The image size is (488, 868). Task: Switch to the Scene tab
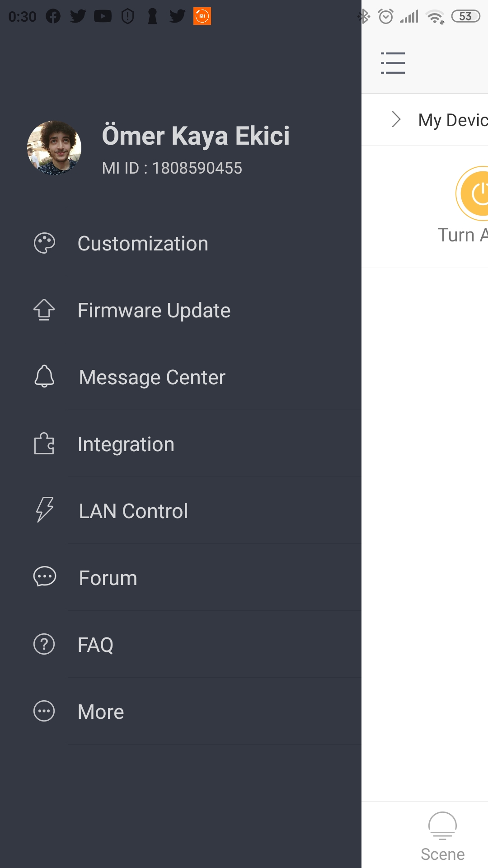pyautogui.click(x=442, y=836)
